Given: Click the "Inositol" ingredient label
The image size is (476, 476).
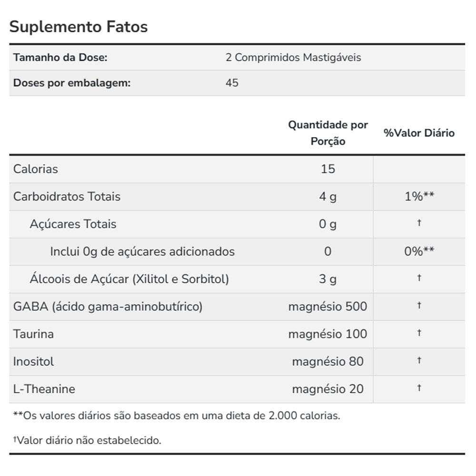Looking at the screenshot, I should 33,362.
